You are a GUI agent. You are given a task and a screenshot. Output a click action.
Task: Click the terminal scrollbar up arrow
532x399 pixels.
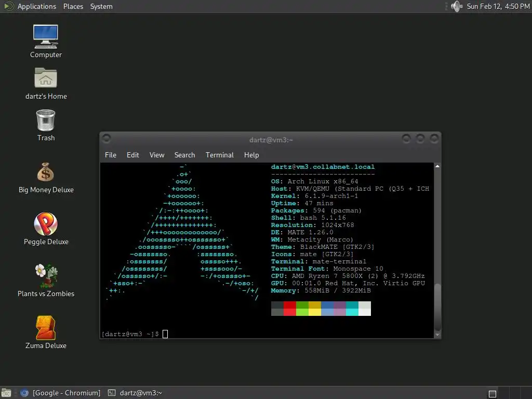click(437, 166)
